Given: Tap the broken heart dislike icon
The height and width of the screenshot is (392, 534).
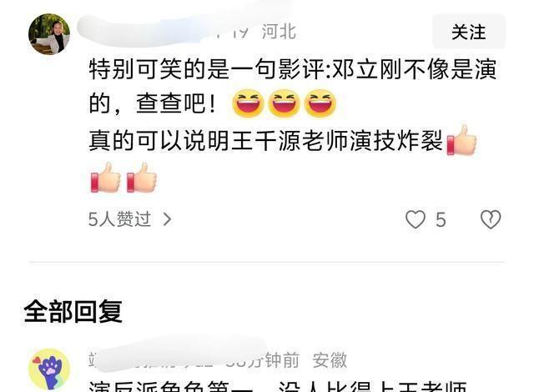Looking at the screenshot, I should pos(491,219).
